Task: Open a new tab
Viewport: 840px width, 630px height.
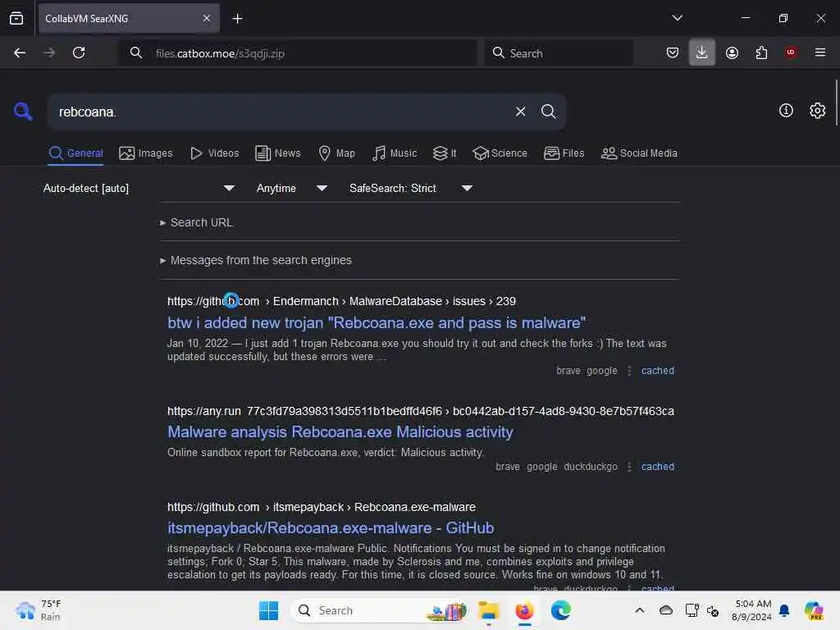Action: pos(237,19)
